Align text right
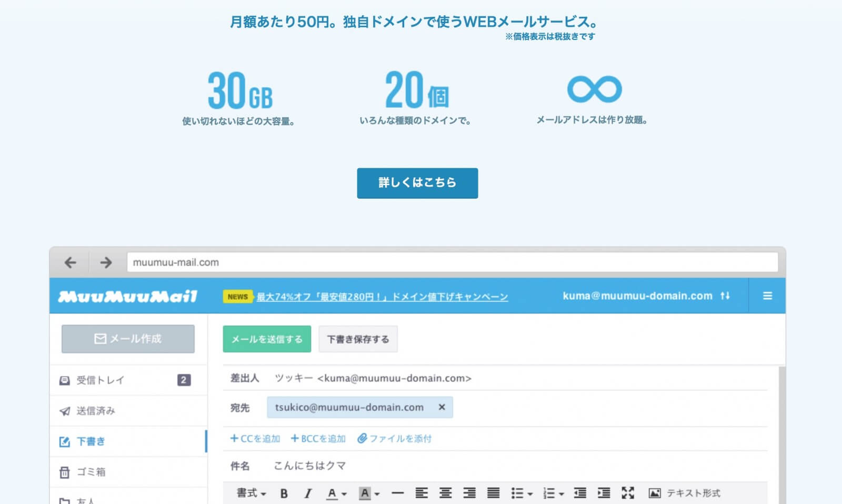Viewport: 842px width, 504px height. click(469, 493)
